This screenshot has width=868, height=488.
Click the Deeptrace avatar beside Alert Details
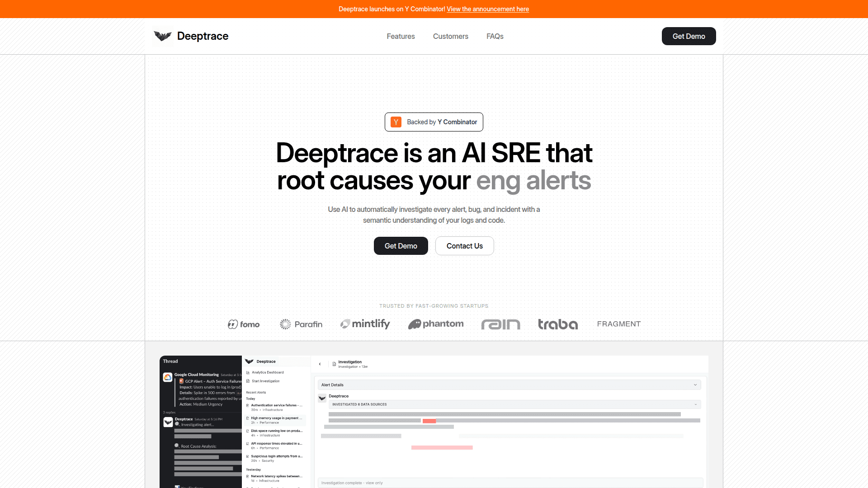[x=322, y=398]
